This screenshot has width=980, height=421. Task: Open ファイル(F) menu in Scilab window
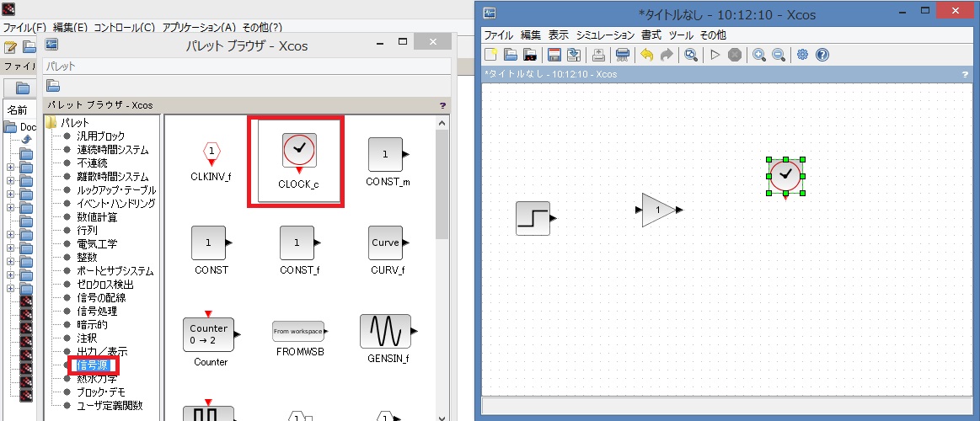(25, 28)
